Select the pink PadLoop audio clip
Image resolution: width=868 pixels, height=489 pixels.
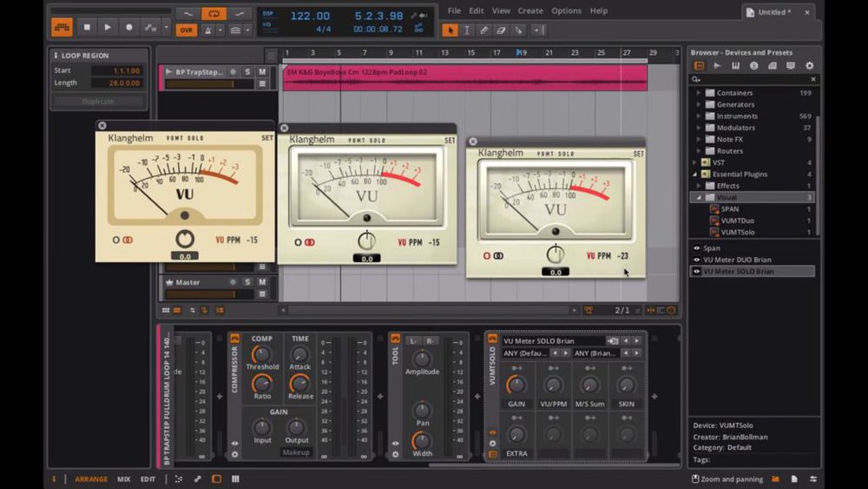[465, 77]
